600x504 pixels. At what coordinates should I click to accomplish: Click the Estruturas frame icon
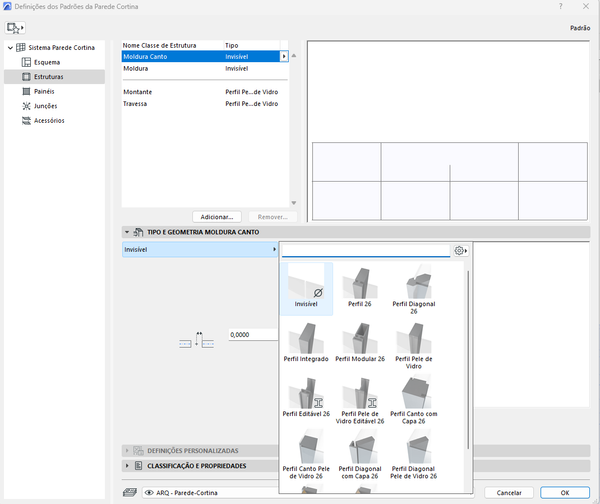[x=26, y=77]
